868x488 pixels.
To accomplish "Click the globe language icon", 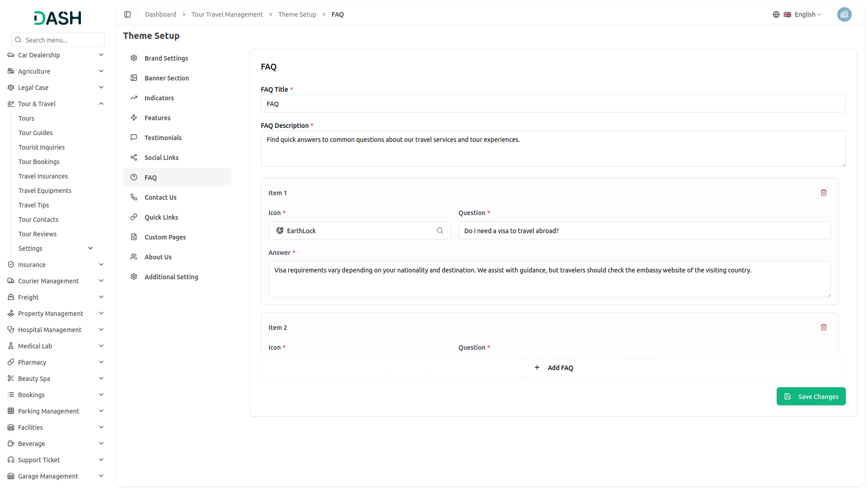I will [776, 14].
